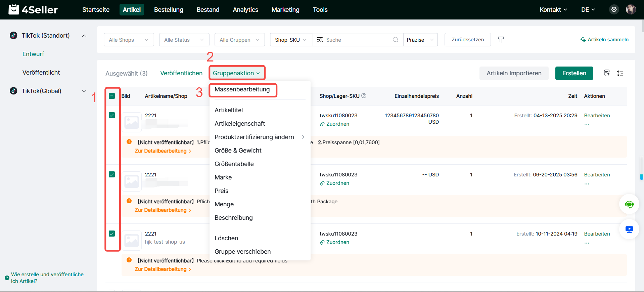Click the Zurücksetzen button
Screen dimensions: 644x292
tap(467, 40)
